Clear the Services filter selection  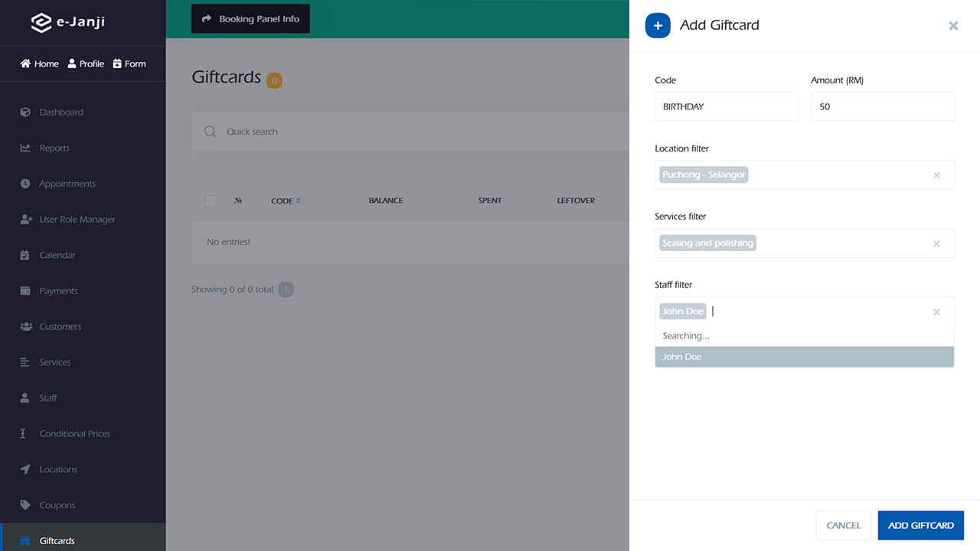936,243
